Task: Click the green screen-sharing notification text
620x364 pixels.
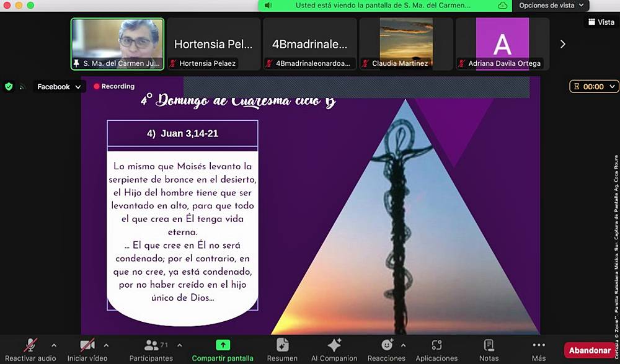Action: click(383, 6)
